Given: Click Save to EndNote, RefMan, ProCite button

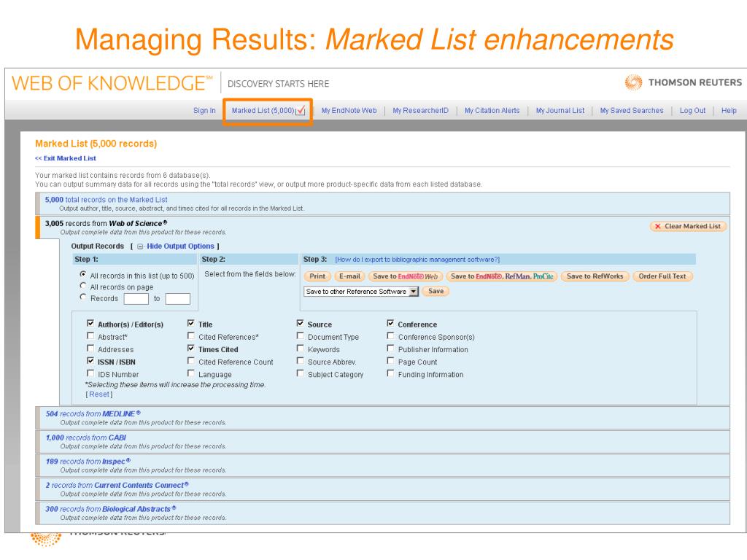Looking at the screenshot, I should tap(502, 276).
